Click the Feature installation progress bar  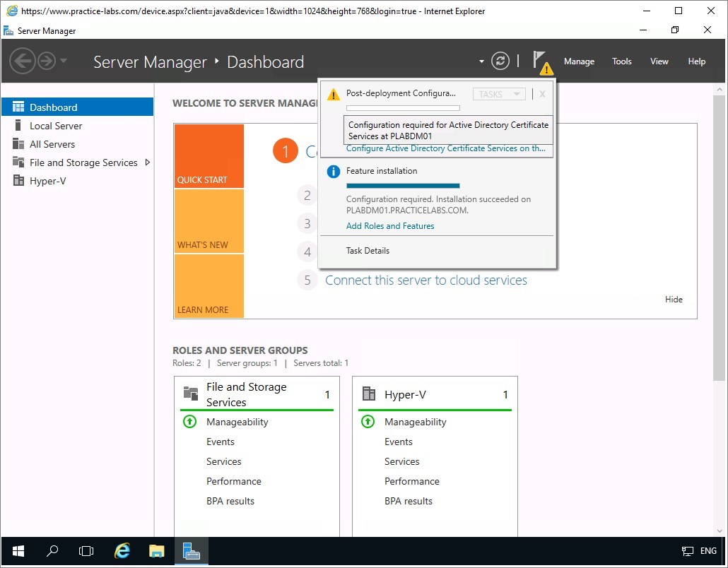click(x=403, y=186)
